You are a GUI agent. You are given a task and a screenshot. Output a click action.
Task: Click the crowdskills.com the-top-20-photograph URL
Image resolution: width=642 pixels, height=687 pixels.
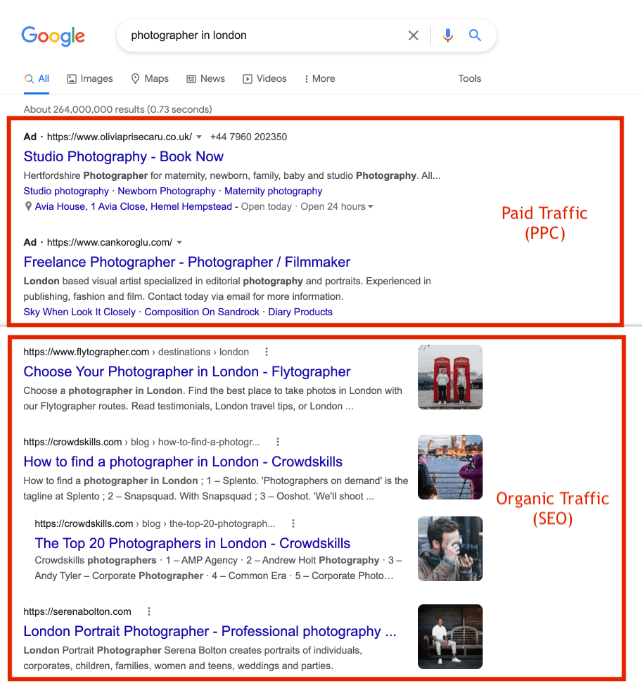click(155, 524)
